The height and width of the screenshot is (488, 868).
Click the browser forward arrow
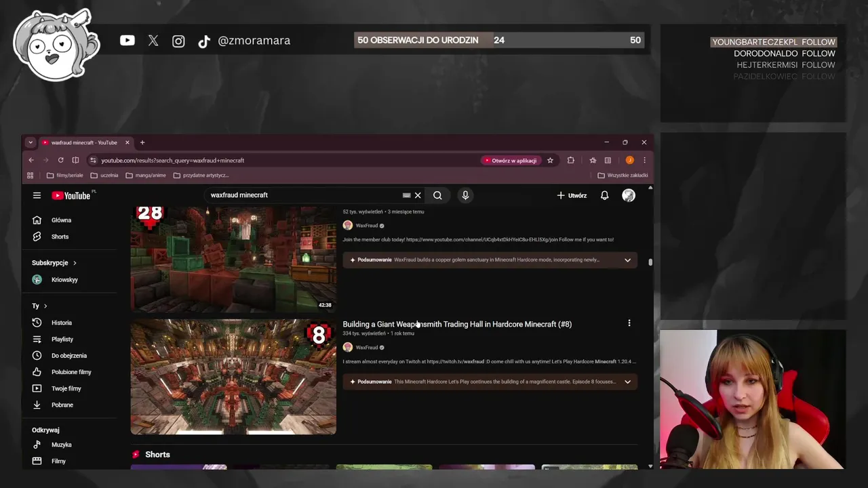(x=45, y=160)
